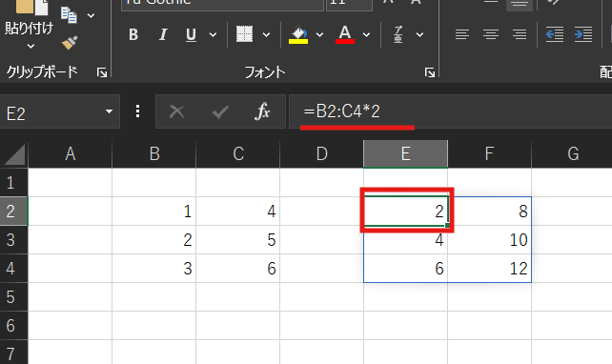Select column A header
This screenshot has width=612, height=364.
coord(71,153)
